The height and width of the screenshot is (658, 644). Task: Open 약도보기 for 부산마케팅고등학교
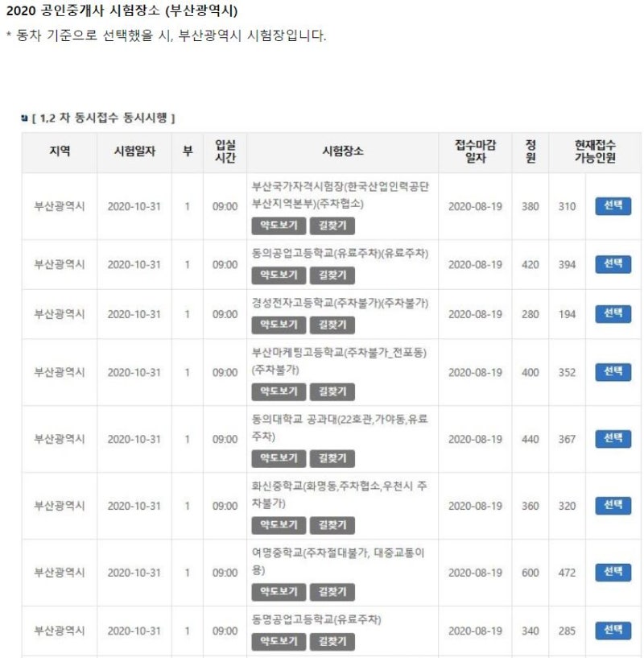[279, 392]
